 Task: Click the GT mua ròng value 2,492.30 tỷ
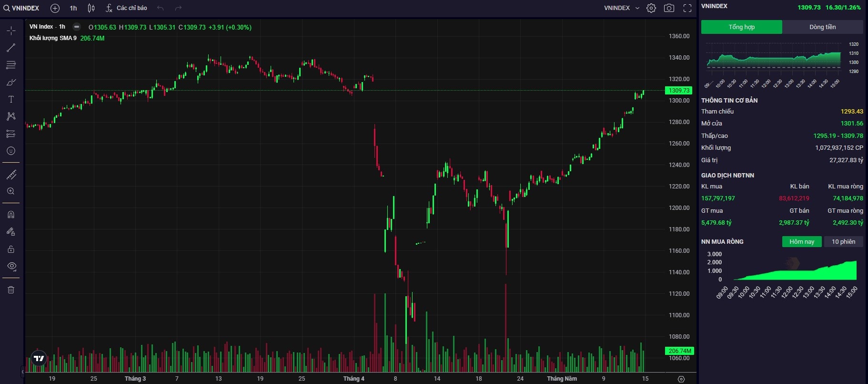click(848, 223)
